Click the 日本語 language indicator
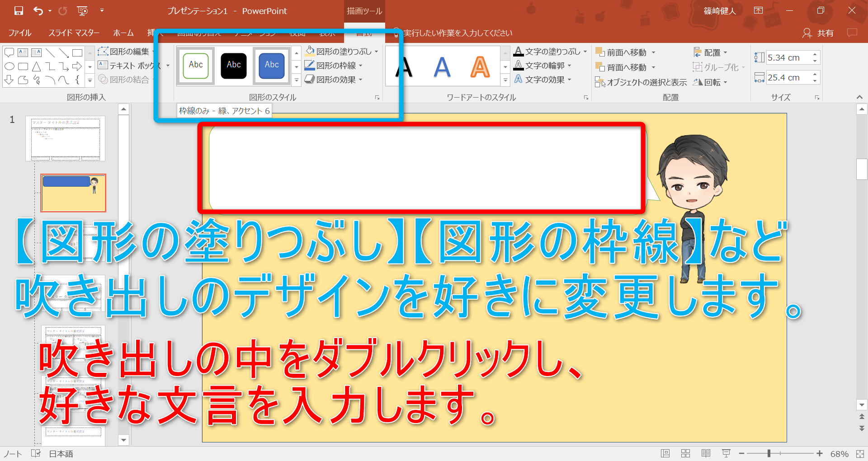 pos(61,454)
